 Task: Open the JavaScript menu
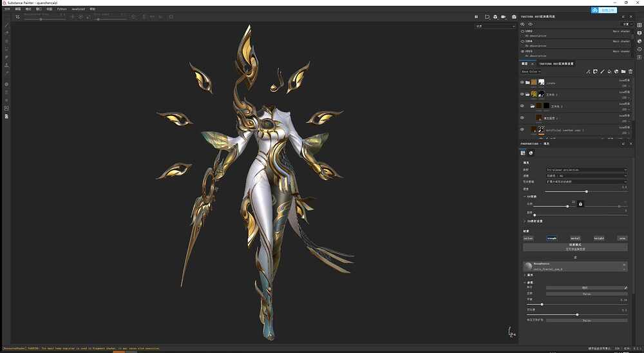78,10
